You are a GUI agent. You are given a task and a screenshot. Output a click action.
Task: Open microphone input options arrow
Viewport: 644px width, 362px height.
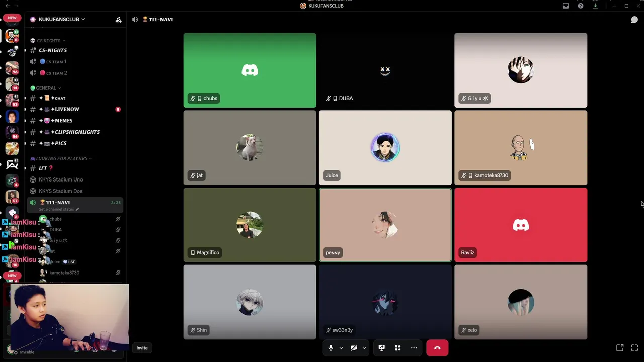341,348
